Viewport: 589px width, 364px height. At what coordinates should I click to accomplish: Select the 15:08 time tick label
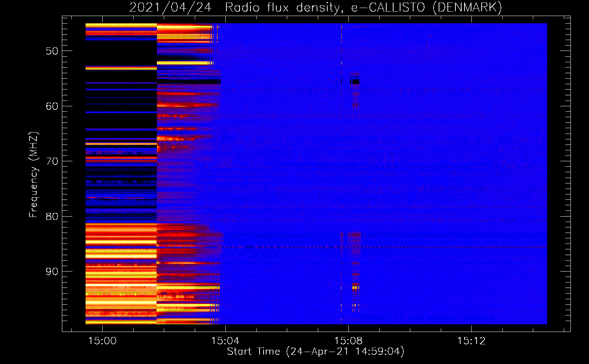point(348,341)
